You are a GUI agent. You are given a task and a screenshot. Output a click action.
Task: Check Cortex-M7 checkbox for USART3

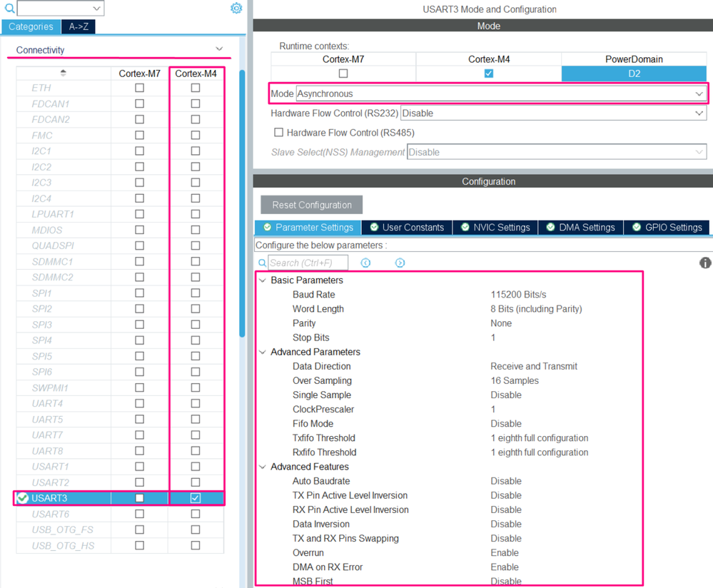pyautogui.click(x=140, y=498)
